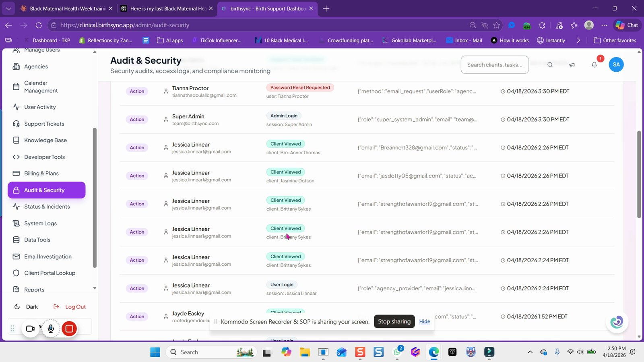
Task: Open the AI apps bookmark folder
Action: [x=170, y=40]
